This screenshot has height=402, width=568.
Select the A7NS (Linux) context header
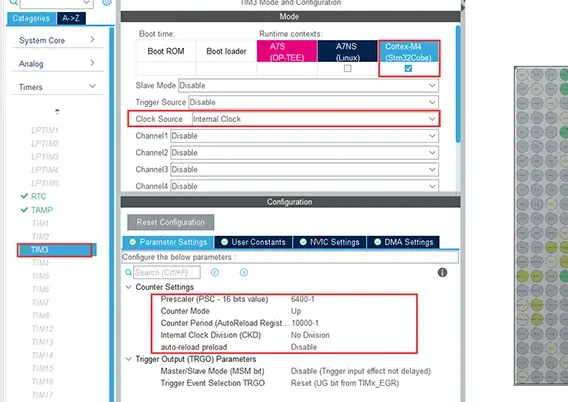tap(347, 51)
